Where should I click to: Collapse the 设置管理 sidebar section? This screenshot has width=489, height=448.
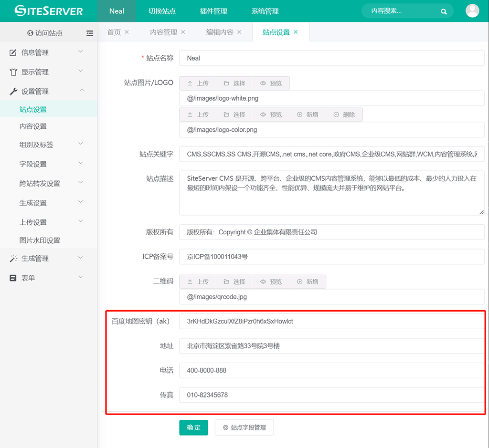[48, 91]
